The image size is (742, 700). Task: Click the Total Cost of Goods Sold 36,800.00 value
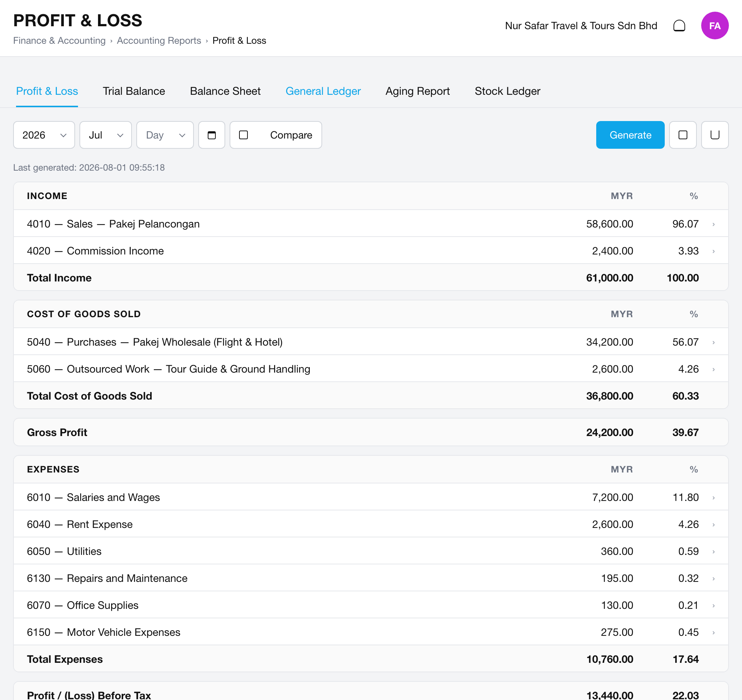tap(609, 396)
